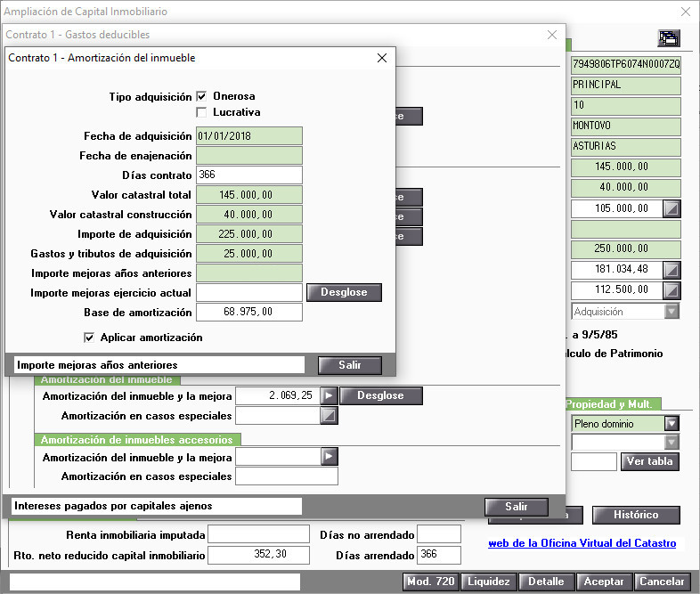
Task: Tick the Lucrativa checkbox
Action: click(x=202, y=112)
